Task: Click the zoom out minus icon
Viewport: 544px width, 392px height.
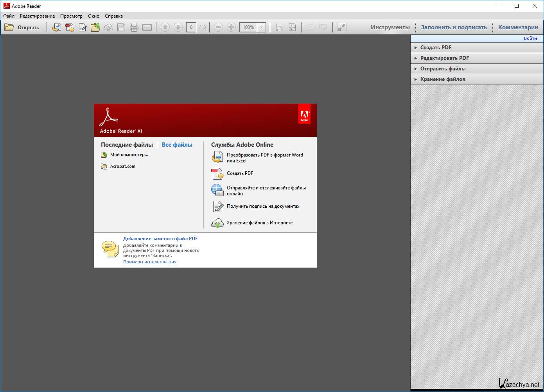Action: point(219,27)
